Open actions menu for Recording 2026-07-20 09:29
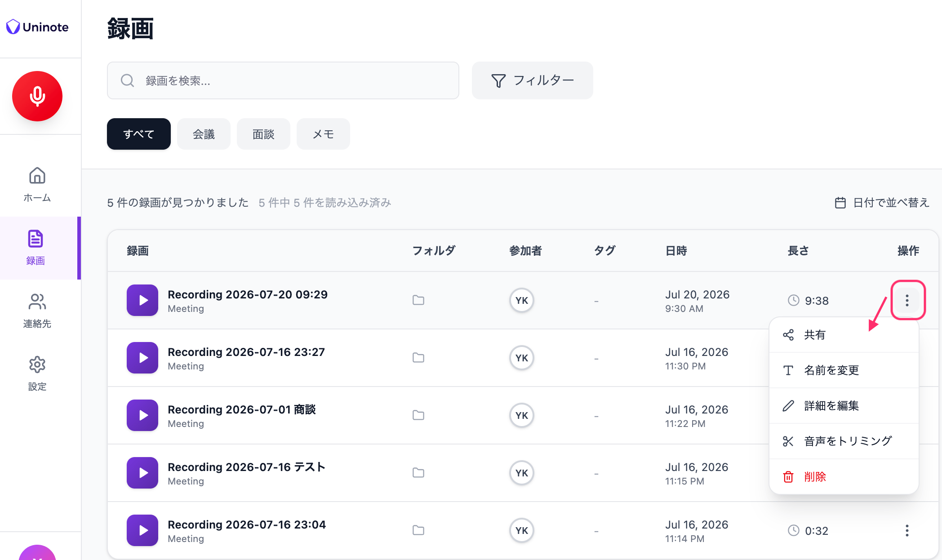This screenshot has width=942, height=560. coord(907,300)
